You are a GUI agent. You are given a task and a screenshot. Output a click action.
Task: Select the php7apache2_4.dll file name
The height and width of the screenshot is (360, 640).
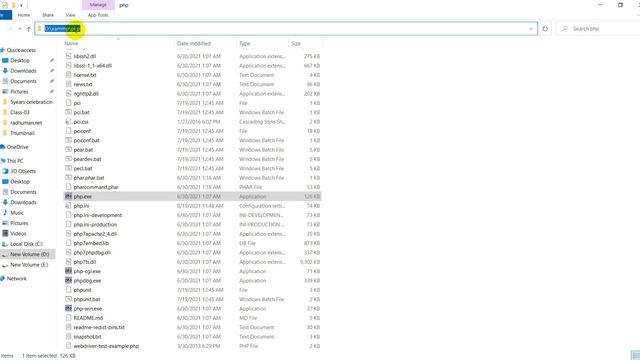pyautogui.click(x=95, y=234)
